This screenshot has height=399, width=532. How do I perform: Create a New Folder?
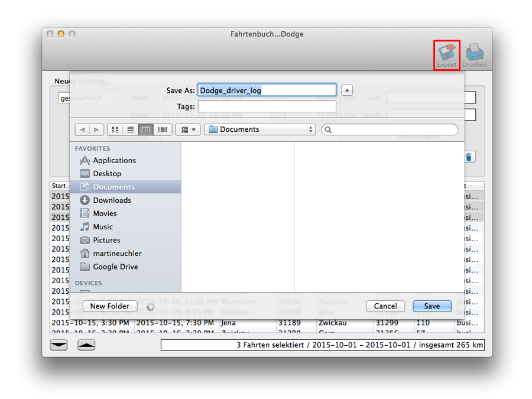pos(110,306)
